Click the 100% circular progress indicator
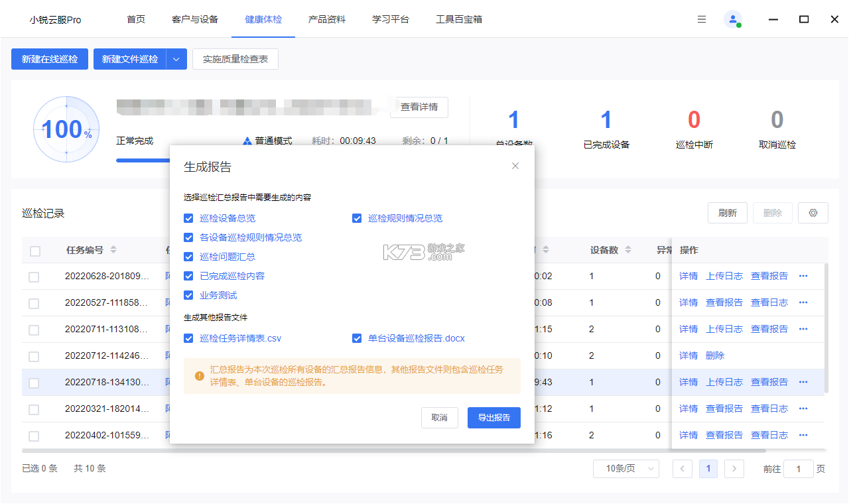Screen dimensions: 849x504 (x=66, y=129)
